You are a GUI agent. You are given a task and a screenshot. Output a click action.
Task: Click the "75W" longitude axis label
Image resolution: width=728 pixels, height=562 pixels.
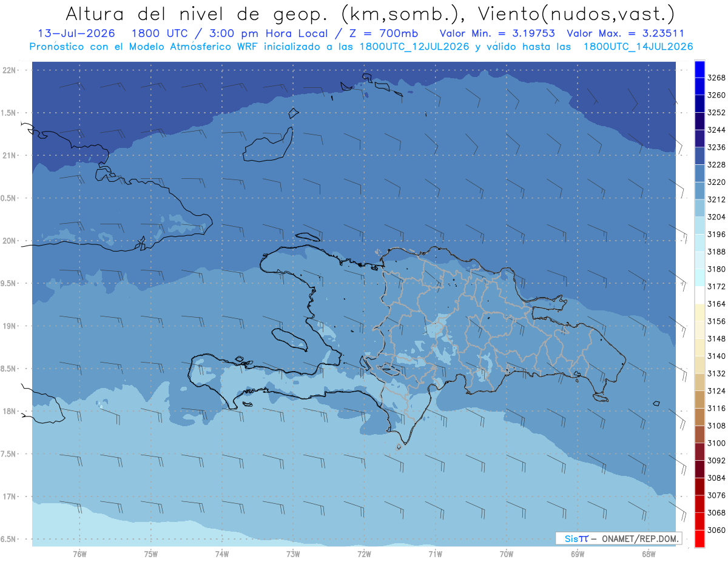click(151, 554)
